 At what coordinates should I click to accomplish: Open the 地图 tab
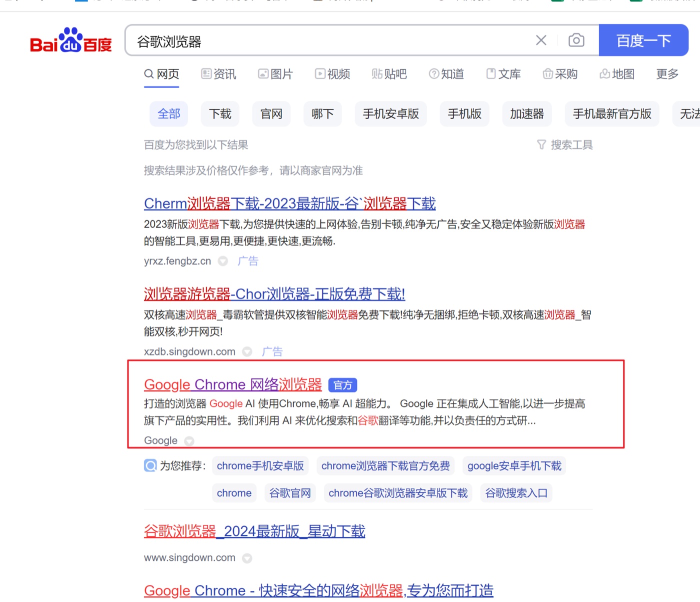click(x=617, y=74)
